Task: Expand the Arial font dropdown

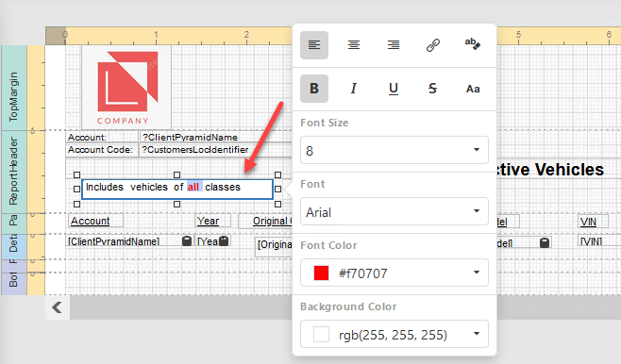Action: pos(394,211)
